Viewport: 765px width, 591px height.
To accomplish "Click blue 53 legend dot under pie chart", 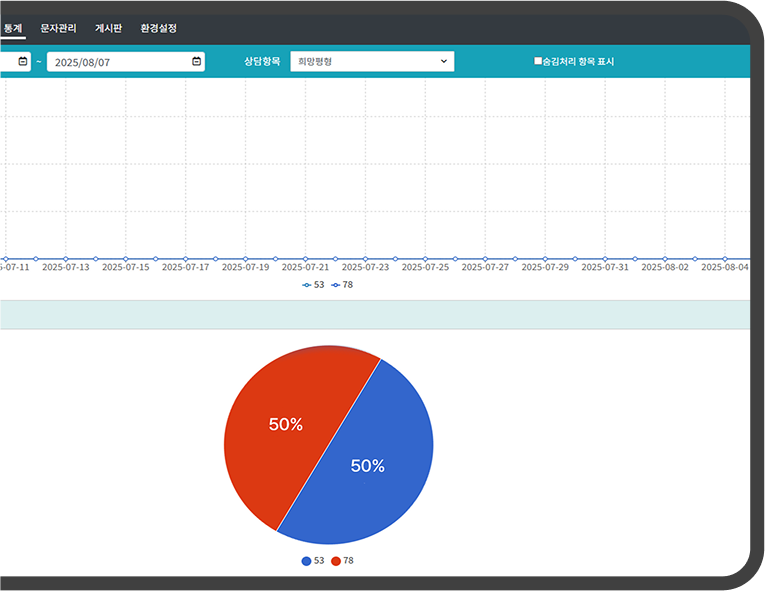I will coord(306,561).
